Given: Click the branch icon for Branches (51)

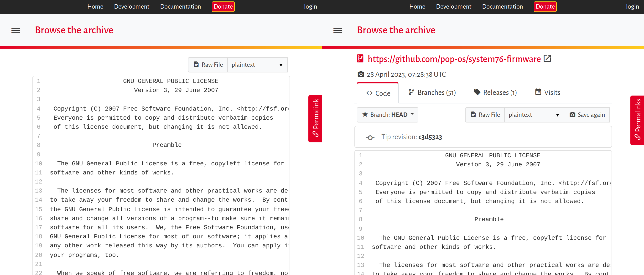Looking at the screenshot, I should click(411, 92).
